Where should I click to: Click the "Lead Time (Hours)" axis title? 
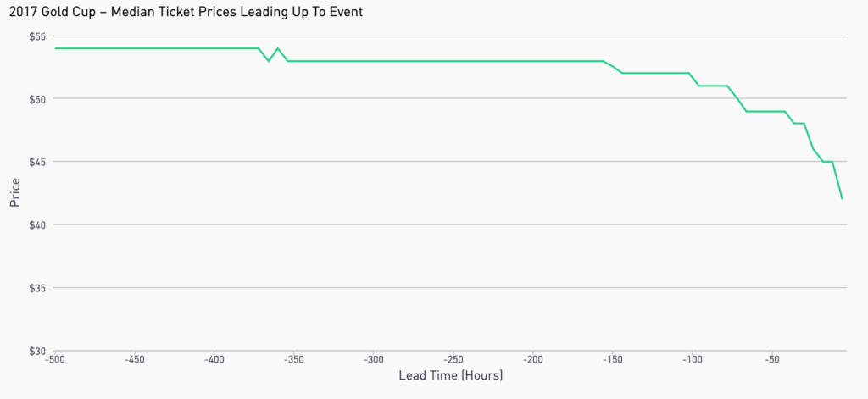click(x=451, y=375)
